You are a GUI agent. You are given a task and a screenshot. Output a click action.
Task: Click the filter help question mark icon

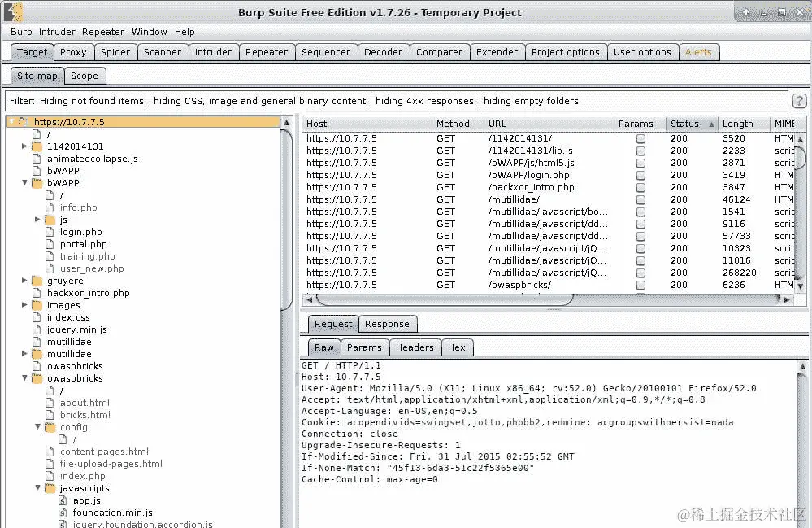[x=800, y=101]
